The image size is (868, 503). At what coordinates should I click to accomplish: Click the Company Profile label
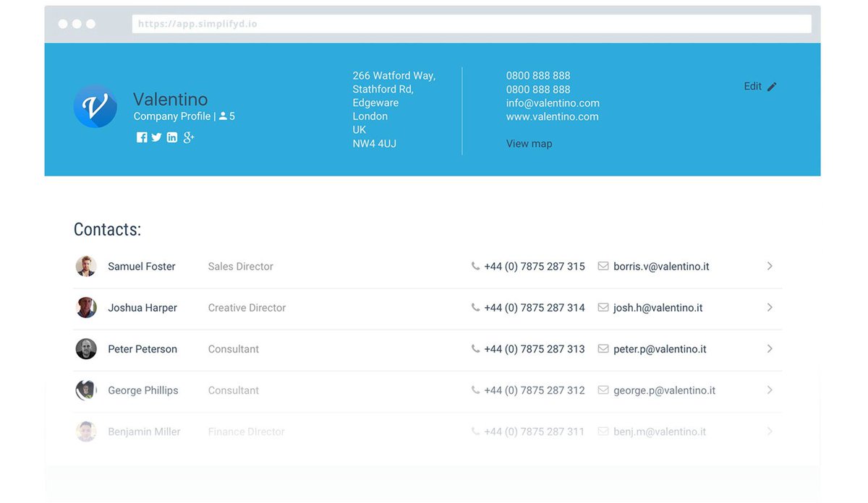coord(172,116)
